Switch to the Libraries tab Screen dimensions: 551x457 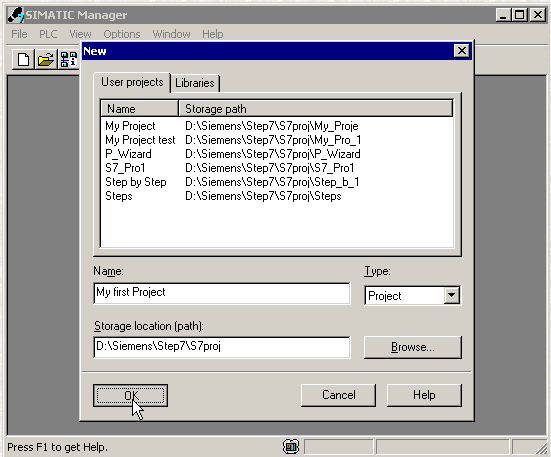(195, 83)
